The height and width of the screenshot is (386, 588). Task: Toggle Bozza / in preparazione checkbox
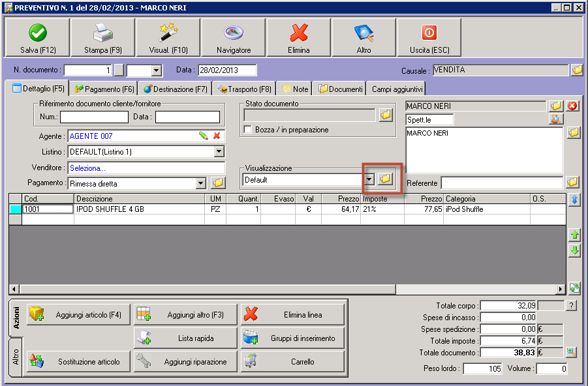point(247,130)
